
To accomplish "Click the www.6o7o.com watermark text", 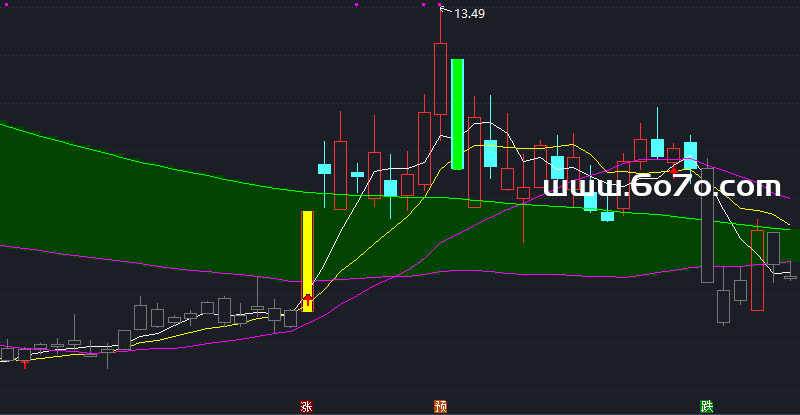I will [661, 186].
